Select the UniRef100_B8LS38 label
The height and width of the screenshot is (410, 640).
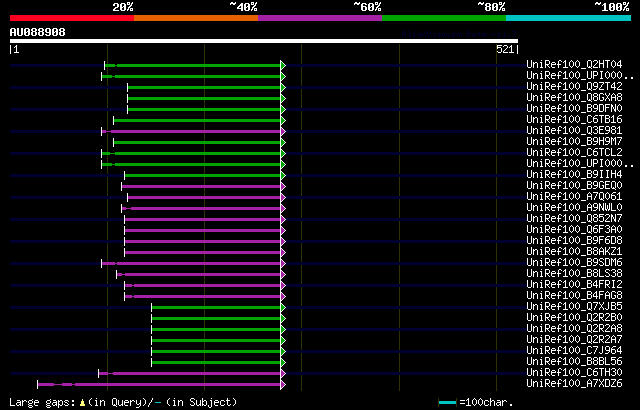pyautogui.click(x=574, y=274)
